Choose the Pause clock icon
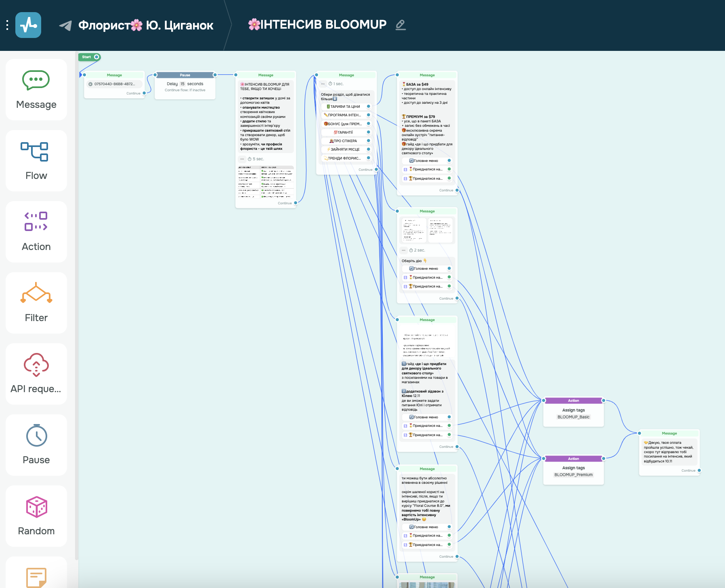 pos(36,435)
